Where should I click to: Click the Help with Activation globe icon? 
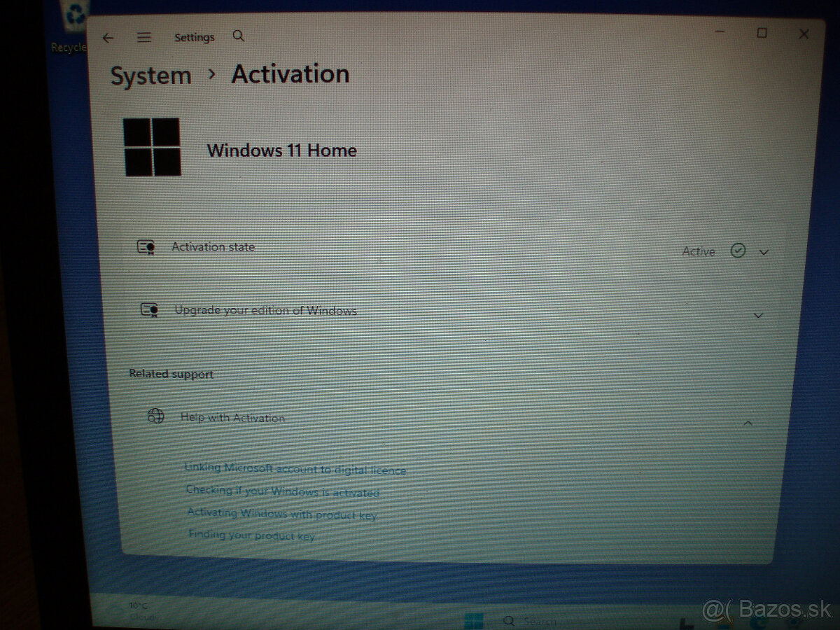click(x=155, y=416)
